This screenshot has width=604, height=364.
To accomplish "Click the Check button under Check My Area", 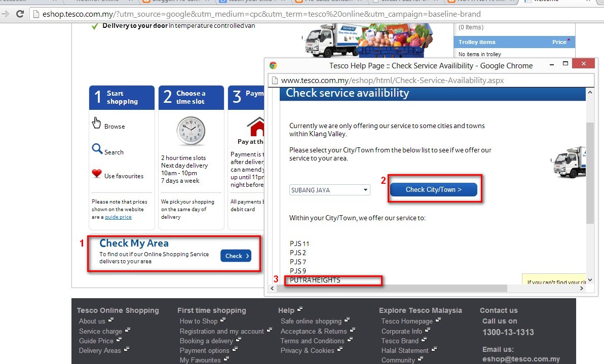I will coord(235,256).
